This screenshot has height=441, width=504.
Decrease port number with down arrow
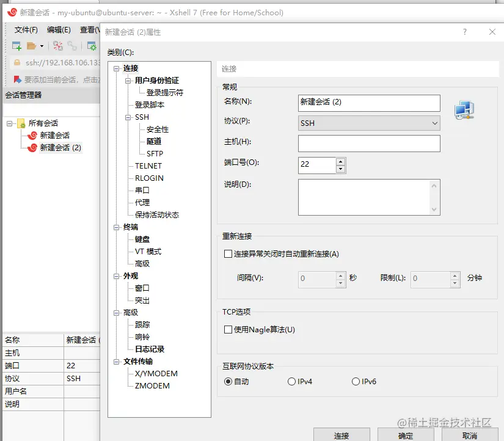[x=340, y=169]
